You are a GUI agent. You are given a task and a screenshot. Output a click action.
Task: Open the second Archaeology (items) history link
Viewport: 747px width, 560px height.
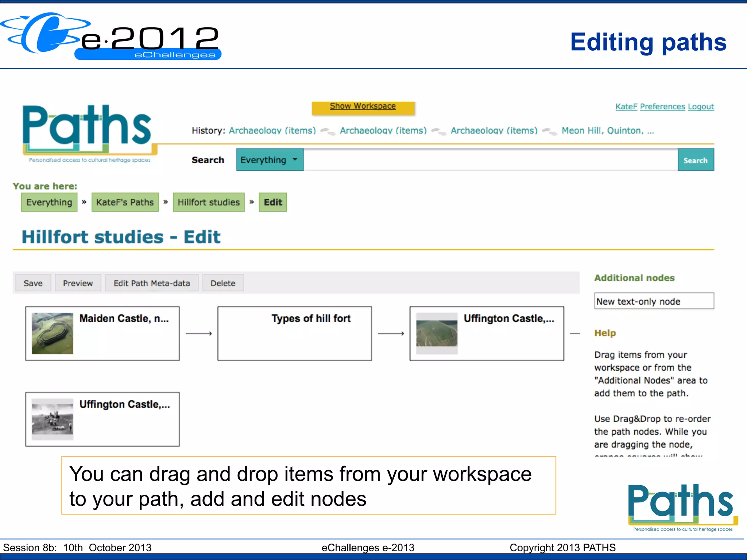click(x=383, y=131)
